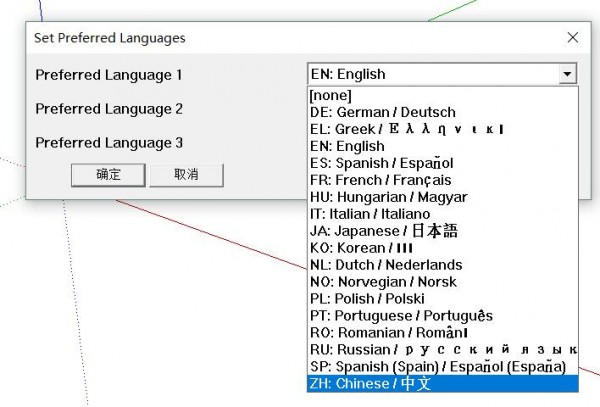Choose FR: French / Français option

pos(380,180)
